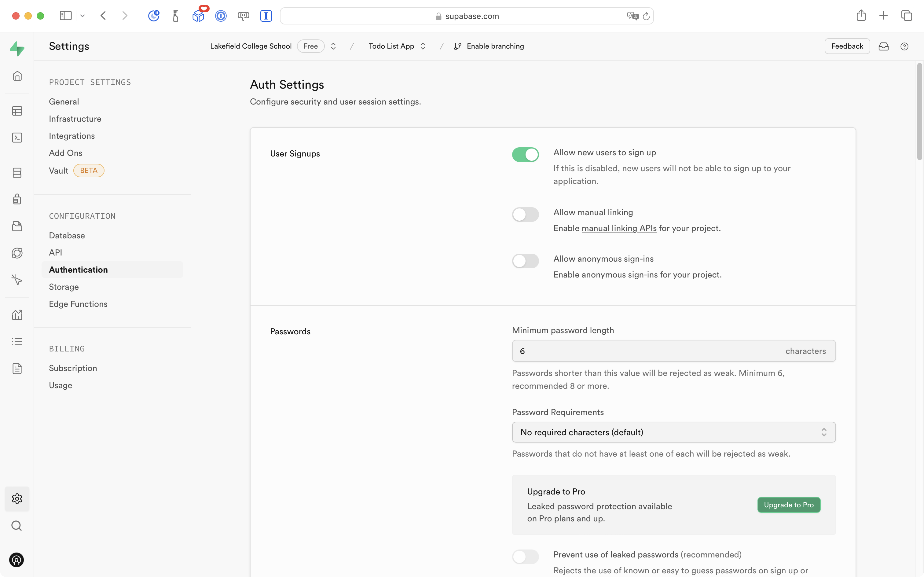This screenshot has height=577, width=924.
Task: Enable Allow manual linking toggle
Action: pyautogui.click(x=525, y=215)
